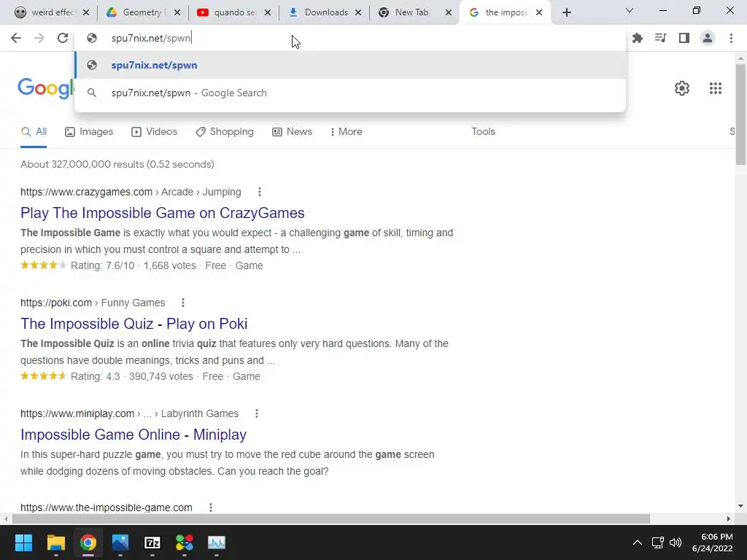Open the Google apps grid
747x560 pixels.
pos(715,88)
